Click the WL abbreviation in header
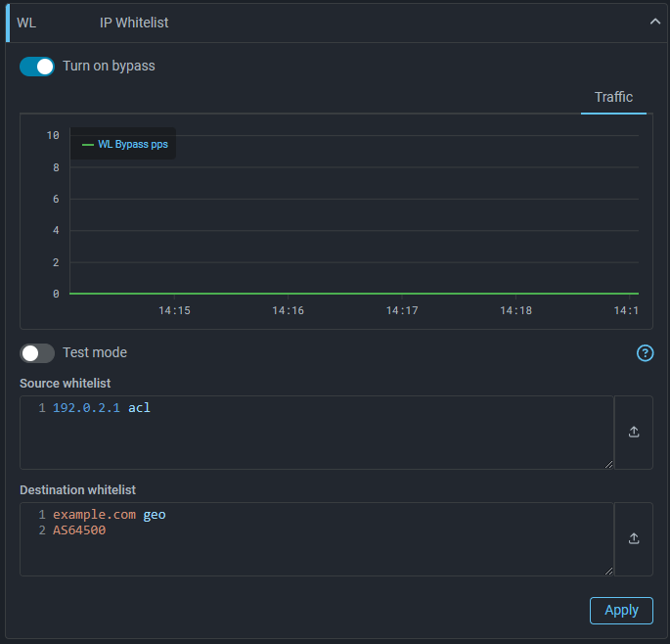Viewport: 670px width, 644px height. click(x=26, y=23)
